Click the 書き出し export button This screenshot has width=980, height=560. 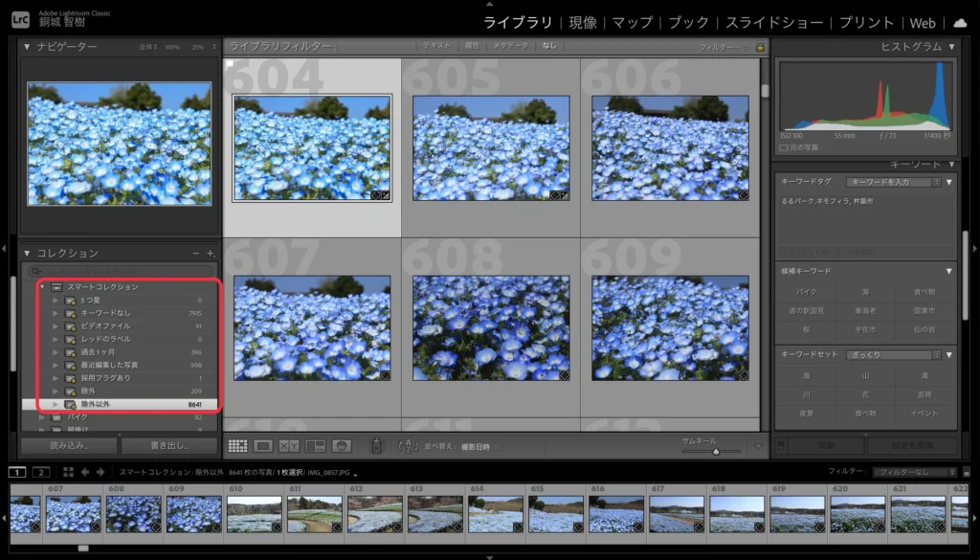click(x=170, y=445)
